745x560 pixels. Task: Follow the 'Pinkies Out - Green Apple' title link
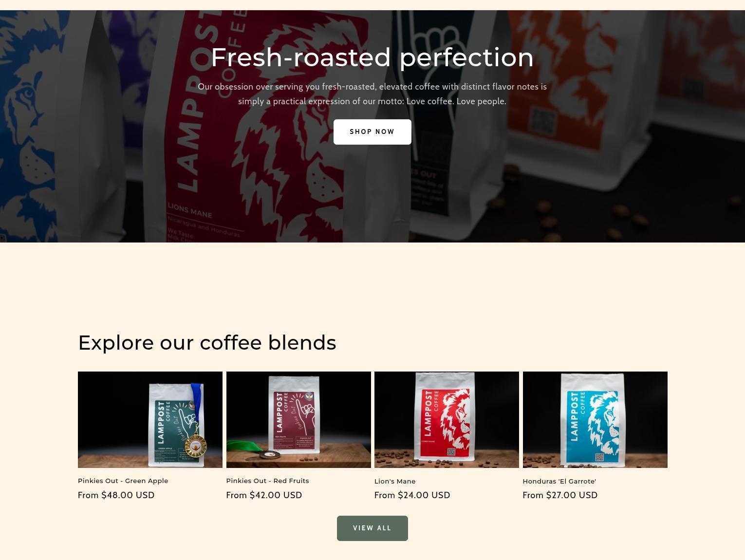tap(123, 481)
